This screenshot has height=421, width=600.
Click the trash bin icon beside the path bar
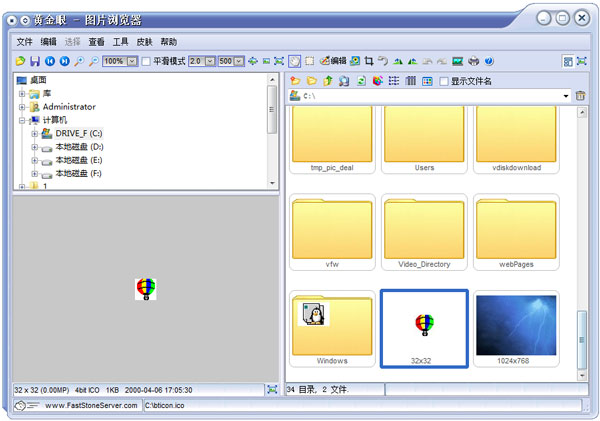pyautogui.click(x=580, y=96)
